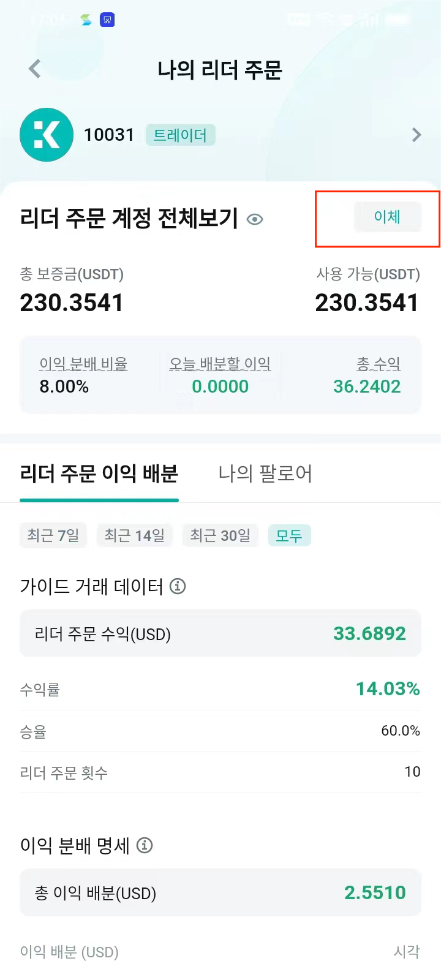Expand trader profile with right chevron
The image size is (441, 980).
[x=417, y=135]
